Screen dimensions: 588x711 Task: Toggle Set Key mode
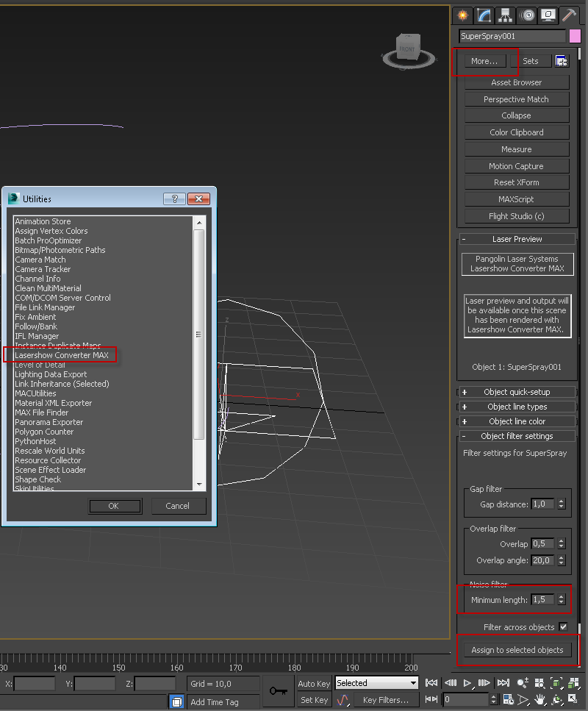click(314, 700)
